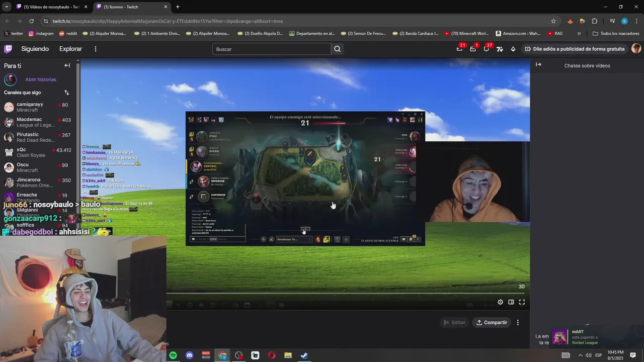Viewport: 644px width, 362px height.
Task: Open the Todos los marcadores folder
Action: pyautogui.click(x=616, y=34)
